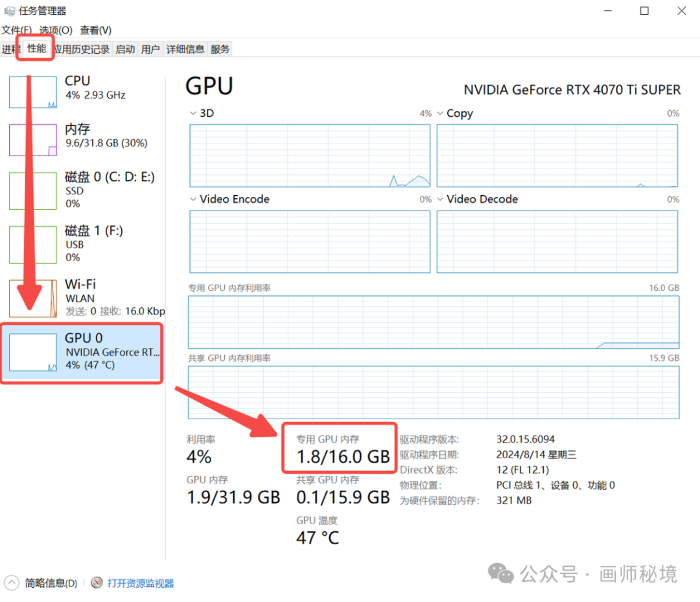Click the 1.9/31.9 GB GPU memory value

[233, 497]
